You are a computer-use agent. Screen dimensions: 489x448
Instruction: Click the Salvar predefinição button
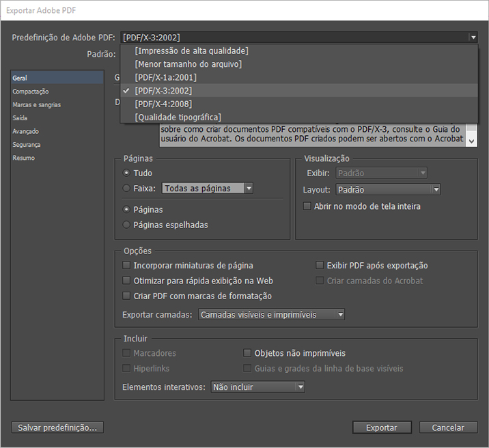click(57, 428)
